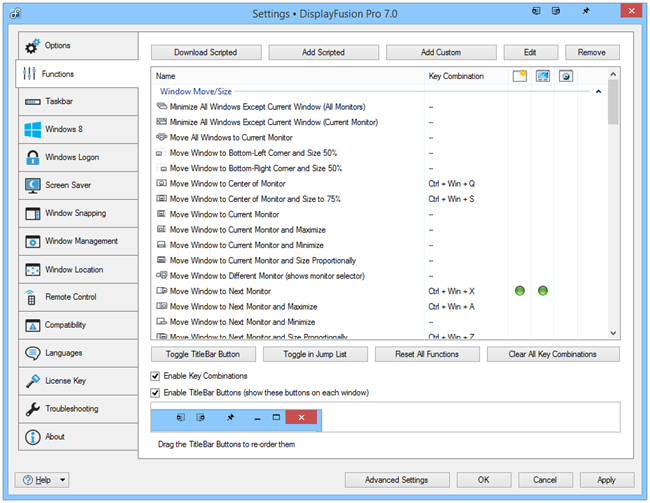Screen dimensions: 650x503
Task: Click the Remove button
Action: pyautogui.click(x=592, y=52)
